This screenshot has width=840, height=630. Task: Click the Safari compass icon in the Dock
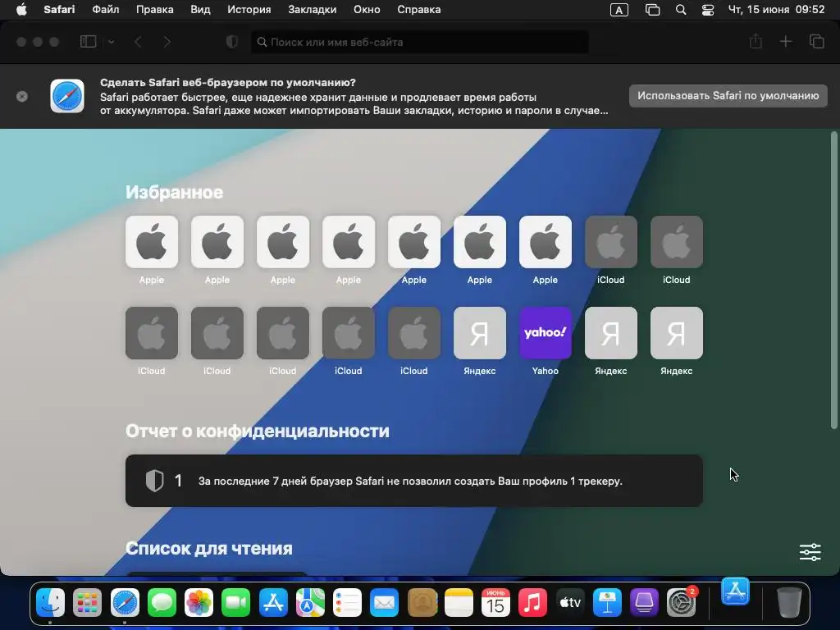pos(125,603)
